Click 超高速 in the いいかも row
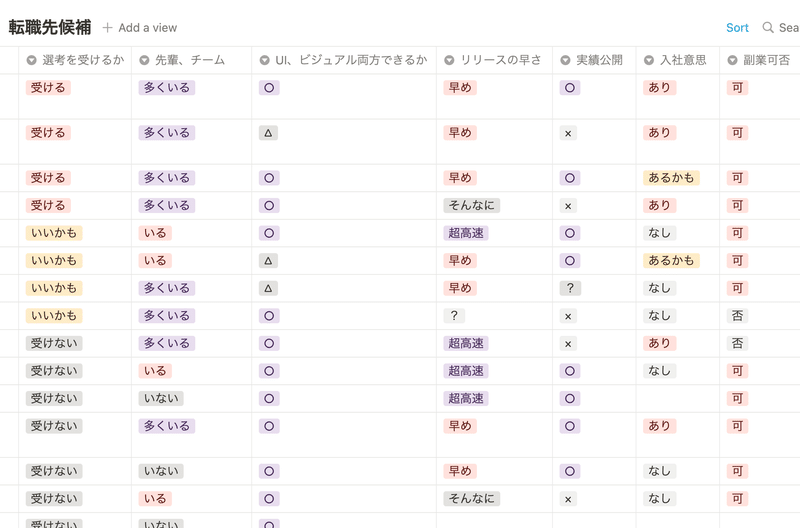Viewport: 800px width, 528px height. coord(466,233)
